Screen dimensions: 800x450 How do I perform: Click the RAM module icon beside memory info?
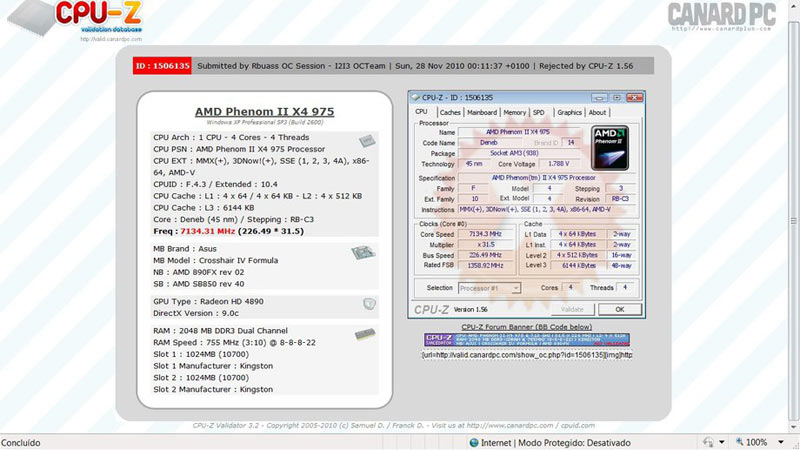click(364, 334)
